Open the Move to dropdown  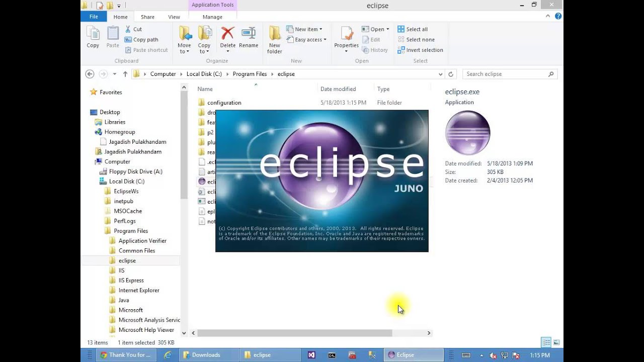pyautogui.click(x=184, y=40)
